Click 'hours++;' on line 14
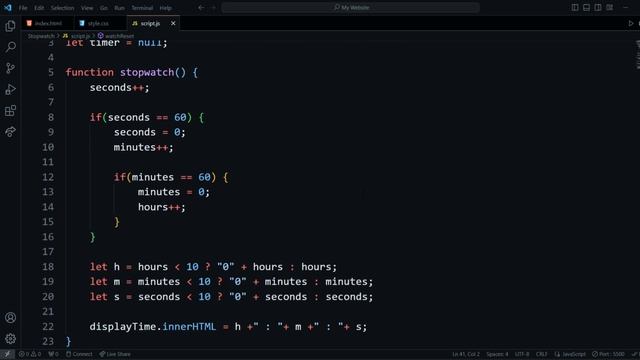This screenshot has width=640, height=360. coord(162,207)
